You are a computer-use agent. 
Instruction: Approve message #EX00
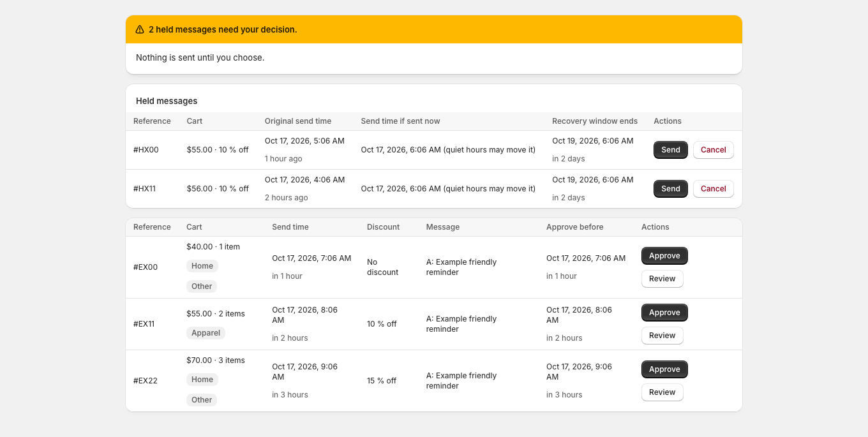click(664, 256)
